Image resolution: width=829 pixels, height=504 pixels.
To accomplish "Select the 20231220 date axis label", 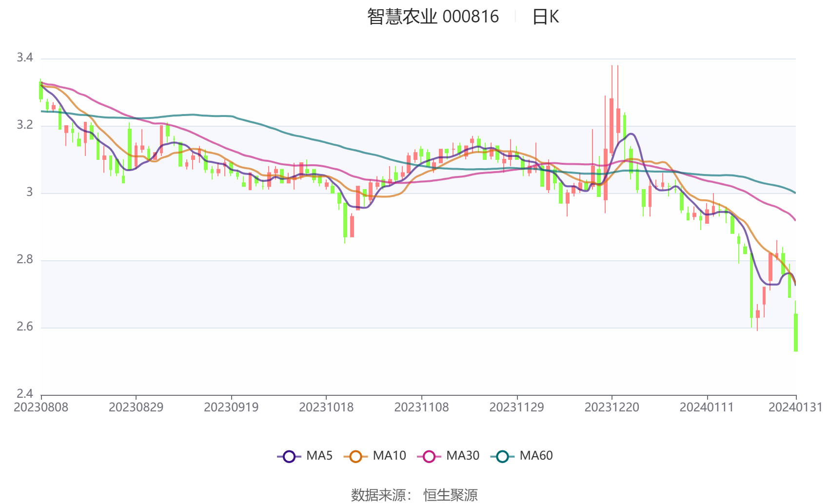I will click(612, 407).
